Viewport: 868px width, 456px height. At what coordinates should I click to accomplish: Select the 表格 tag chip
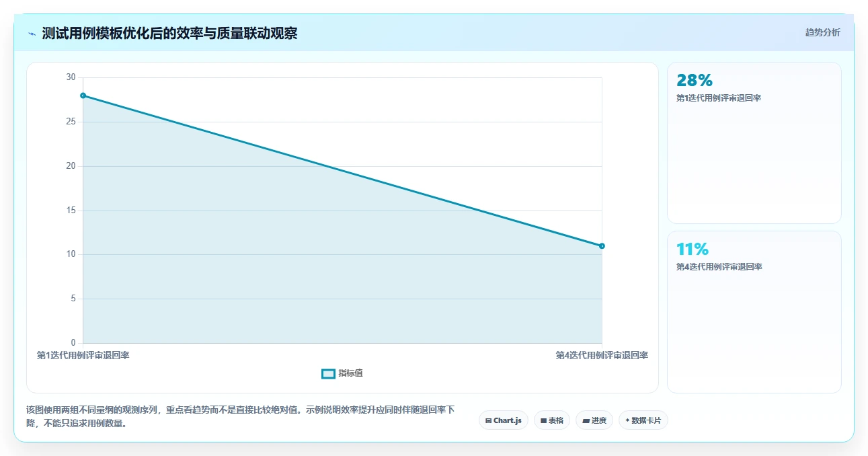pos(552,420)
